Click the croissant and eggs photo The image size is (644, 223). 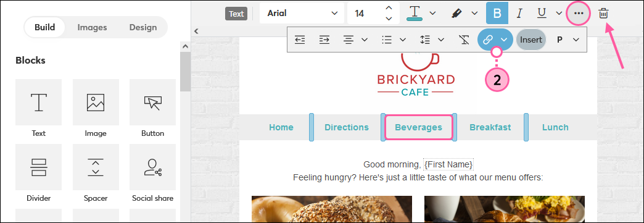505,209
